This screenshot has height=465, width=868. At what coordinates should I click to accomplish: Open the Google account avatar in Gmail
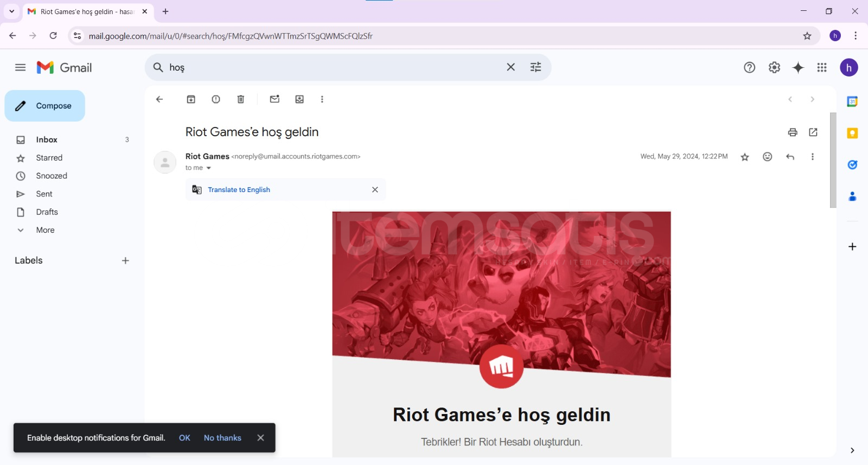coord(848,67)
